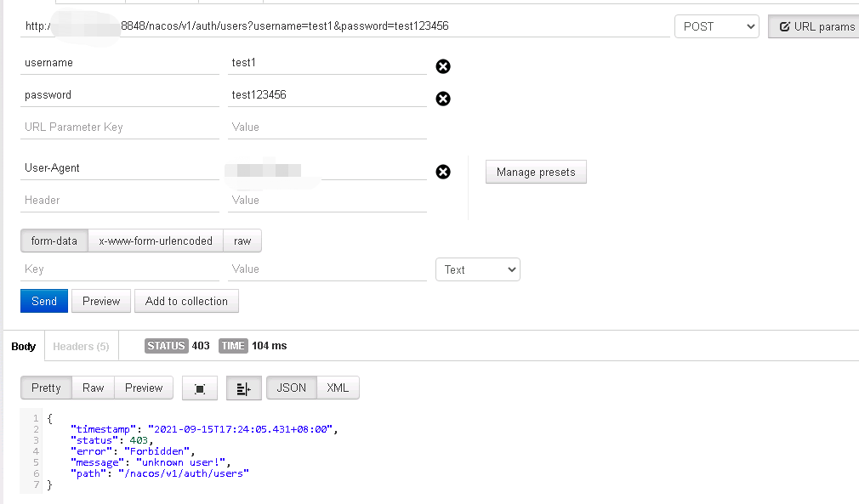
Task: Click the TIME 104 ms indicator
Action: click(x=253, y=346)
